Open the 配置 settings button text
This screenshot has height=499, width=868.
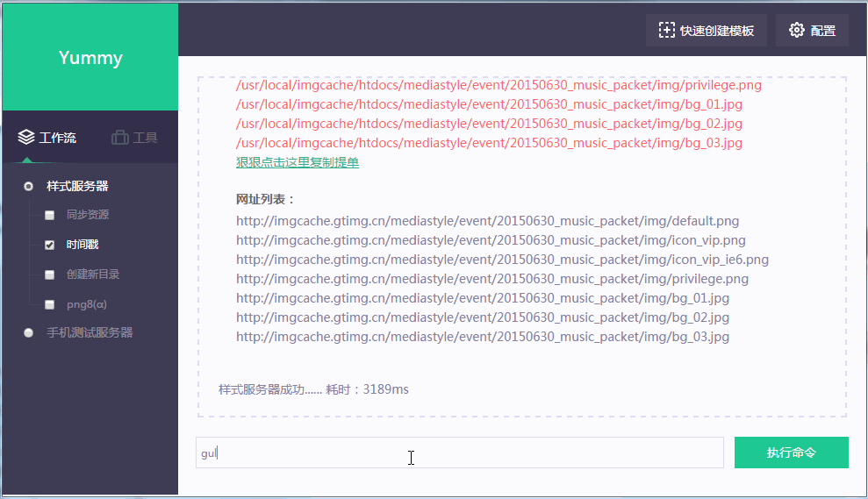(823, 31)
